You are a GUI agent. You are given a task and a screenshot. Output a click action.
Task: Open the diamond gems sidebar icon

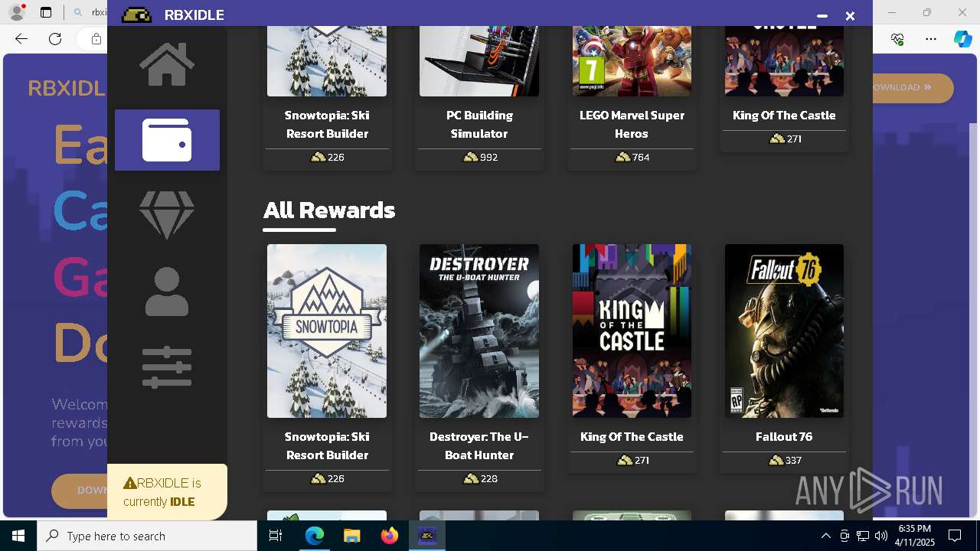pyautogui.click(x=167, y=215)
